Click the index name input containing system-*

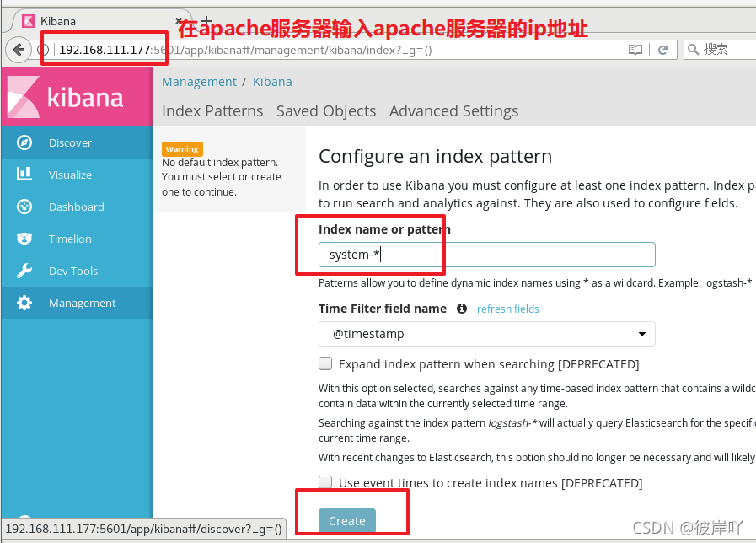[x=486, y=255]
